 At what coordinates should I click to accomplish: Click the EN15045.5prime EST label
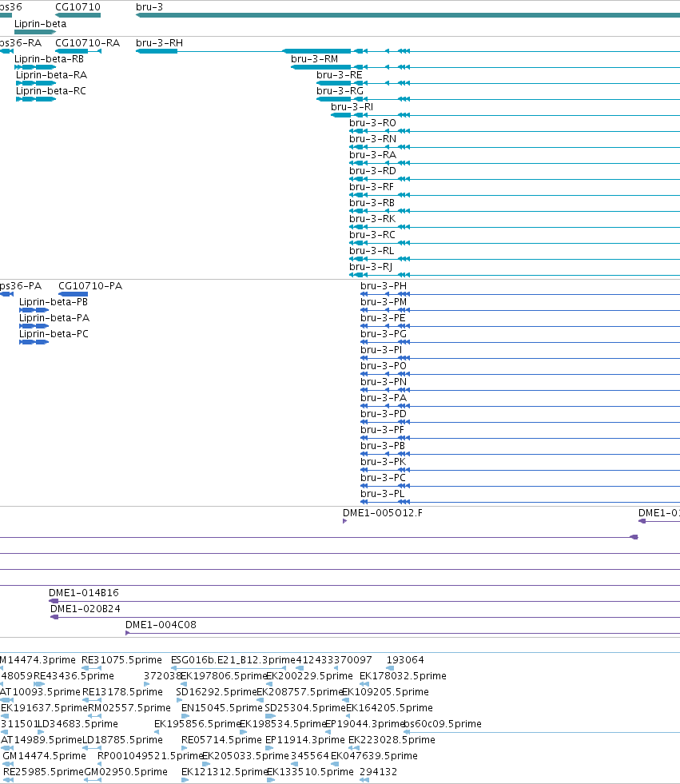221,708
